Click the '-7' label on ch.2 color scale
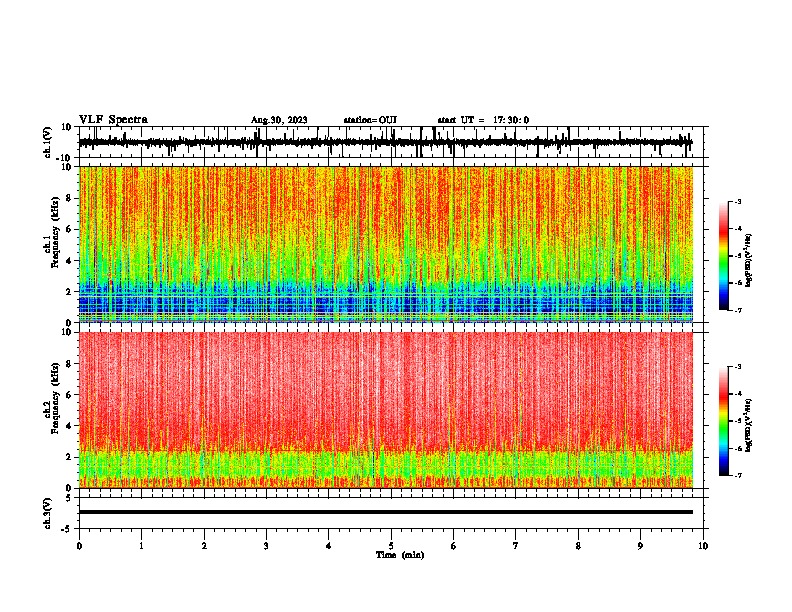This screenshot has height=612, width=792. (737, 475)
